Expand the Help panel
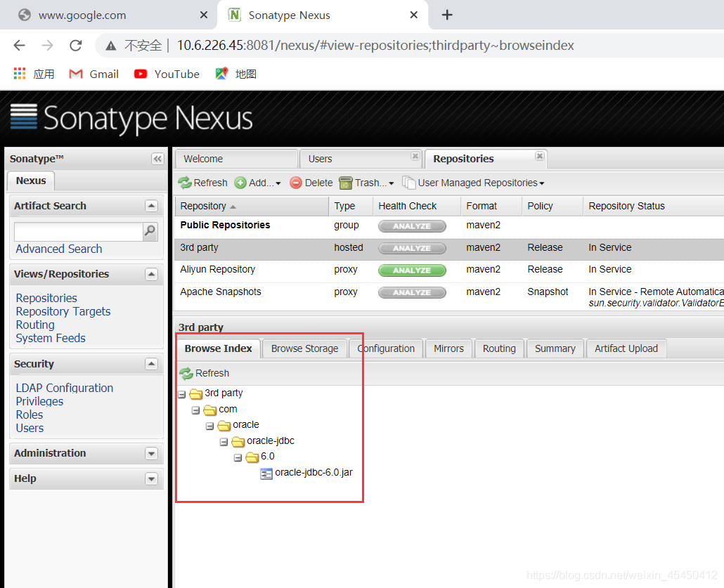 (151, 478)
